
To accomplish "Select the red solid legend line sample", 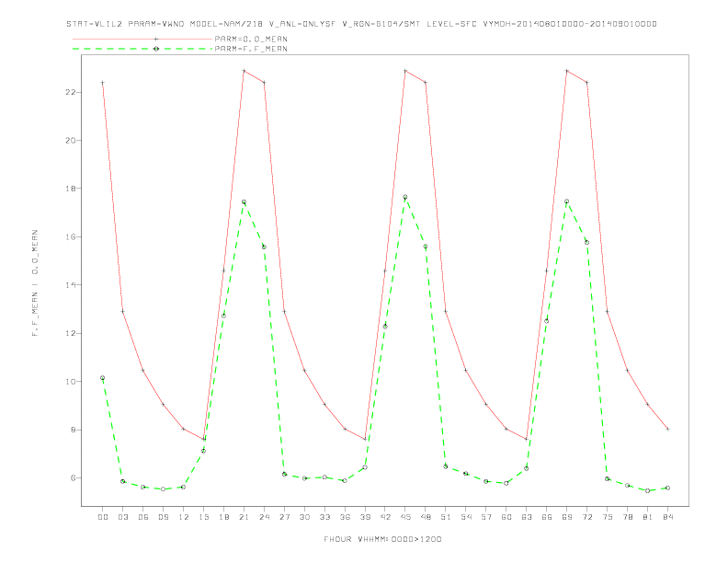I will [x=142, y=39].
